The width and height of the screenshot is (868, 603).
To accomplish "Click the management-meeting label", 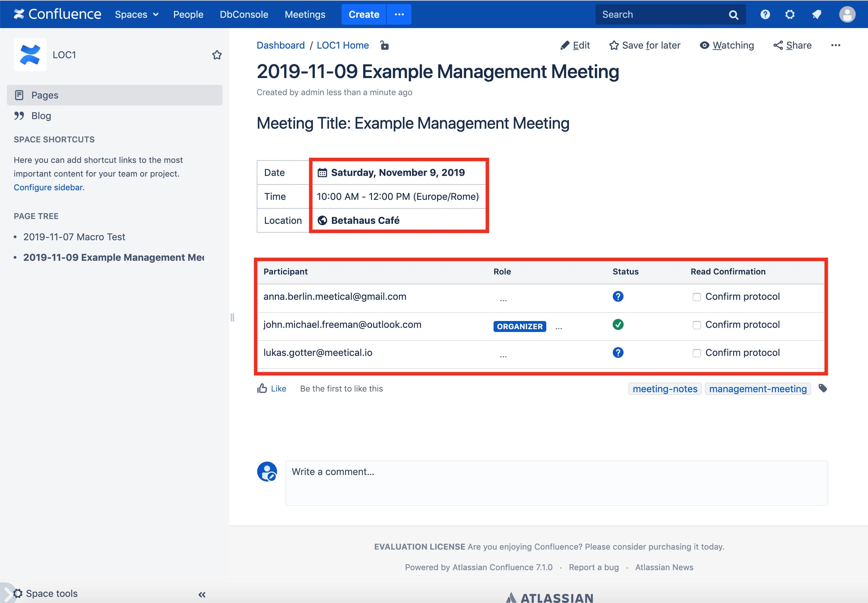I will 758,389.
